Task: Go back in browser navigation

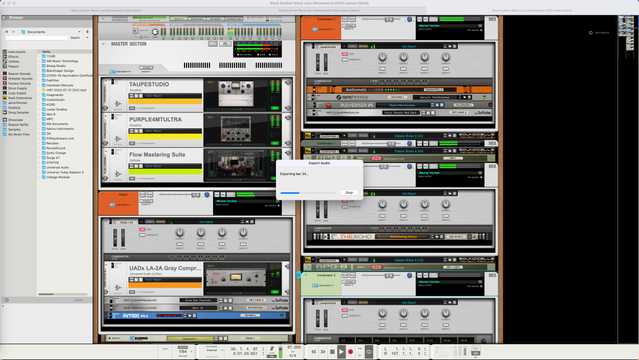Action: click(7, 31)
